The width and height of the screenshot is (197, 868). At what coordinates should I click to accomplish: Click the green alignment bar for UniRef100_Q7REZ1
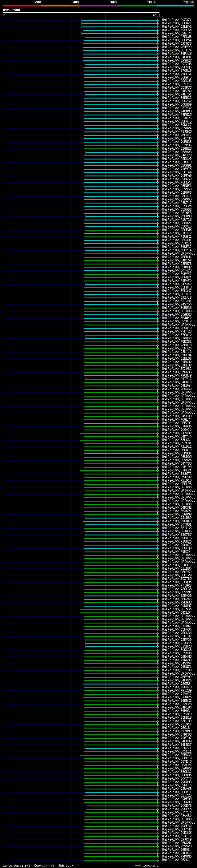point(119,470)
